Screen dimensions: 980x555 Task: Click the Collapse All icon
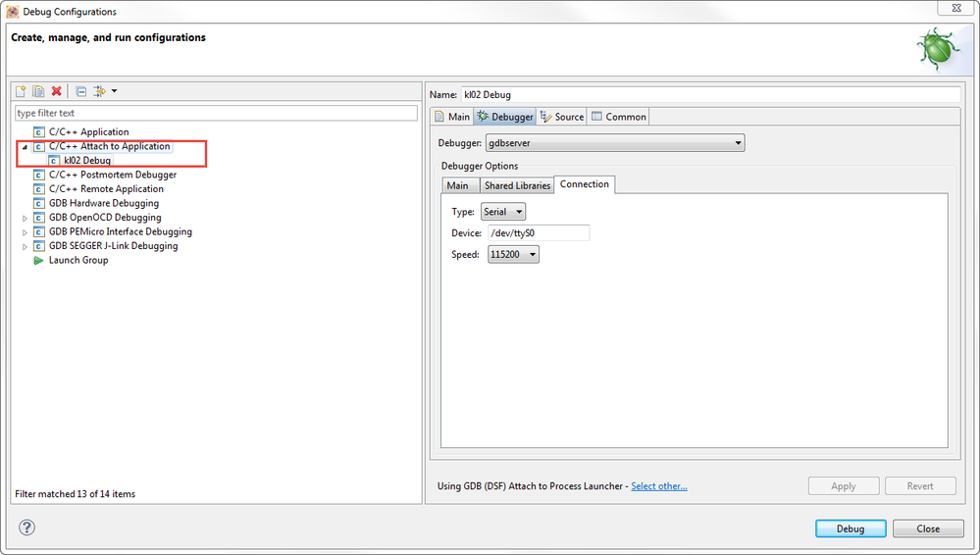point(81,91)
